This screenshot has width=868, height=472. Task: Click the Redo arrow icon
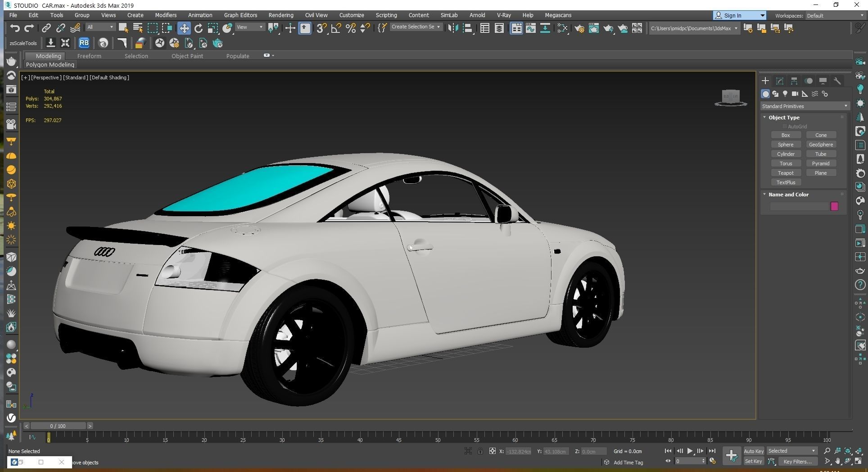pos(29,28)
